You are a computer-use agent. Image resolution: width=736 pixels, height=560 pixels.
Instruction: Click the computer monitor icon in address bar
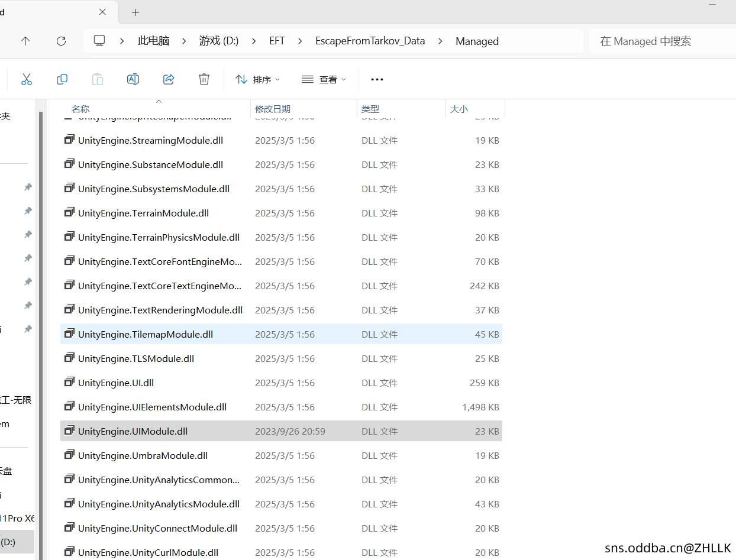click(99, 41)
